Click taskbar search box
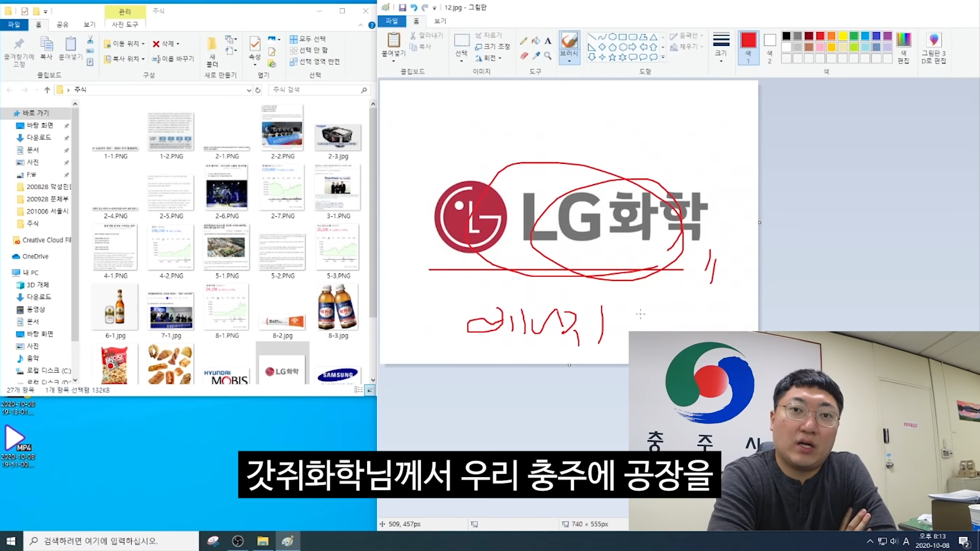980x551 pixels. [111, 541]
